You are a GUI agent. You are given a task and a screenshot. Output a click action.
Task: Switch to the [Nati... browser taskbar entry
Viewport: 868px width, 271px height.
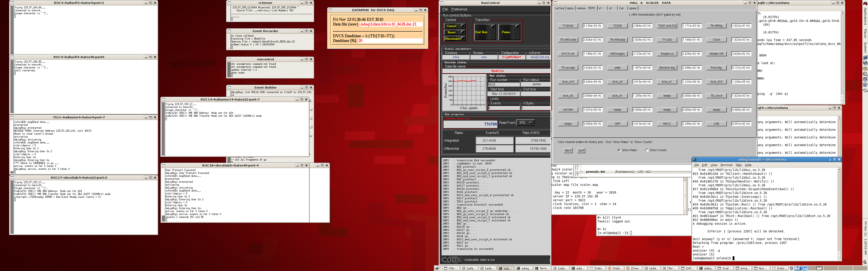pyautogui.click(x=615, y=268)
